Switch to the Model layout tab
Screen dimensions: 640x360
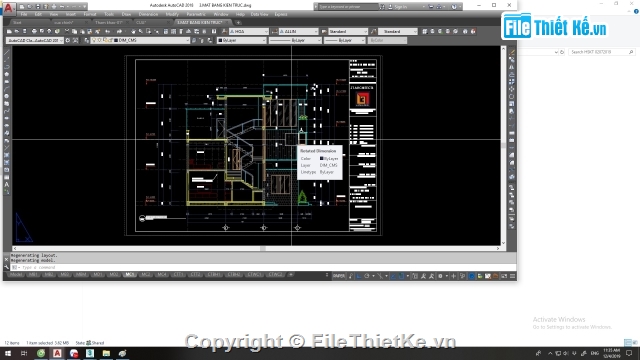click(x=16, y=275)
